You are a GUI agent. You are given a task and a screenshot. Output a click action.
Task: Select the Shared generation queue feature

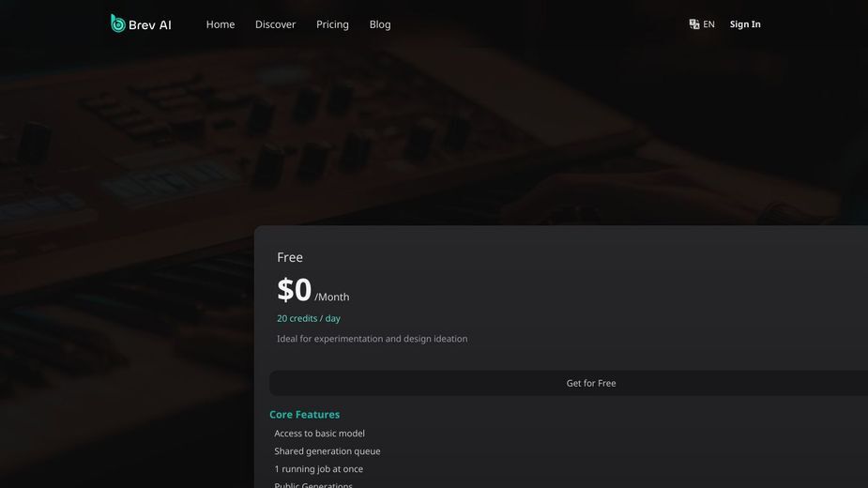(327, 450)
